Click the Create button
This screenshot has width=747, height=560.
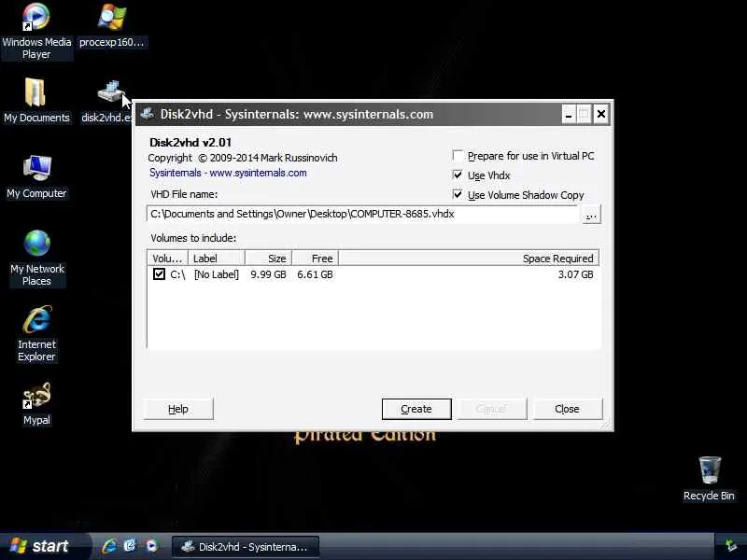[416, 409]
